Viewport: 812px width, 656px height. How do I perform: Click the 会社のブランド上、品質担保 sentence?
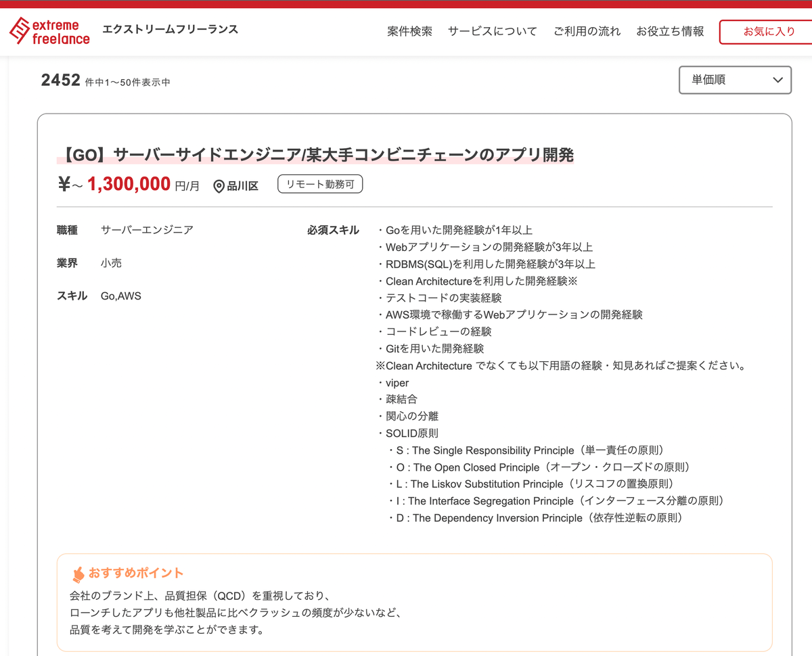coord(200,596)
